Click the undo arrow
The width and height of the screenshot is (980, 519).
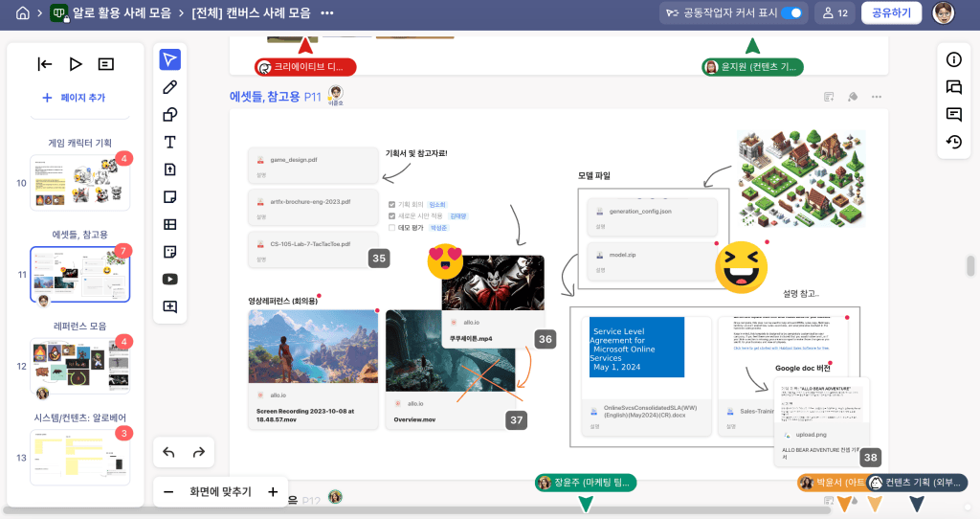(168, 452)
